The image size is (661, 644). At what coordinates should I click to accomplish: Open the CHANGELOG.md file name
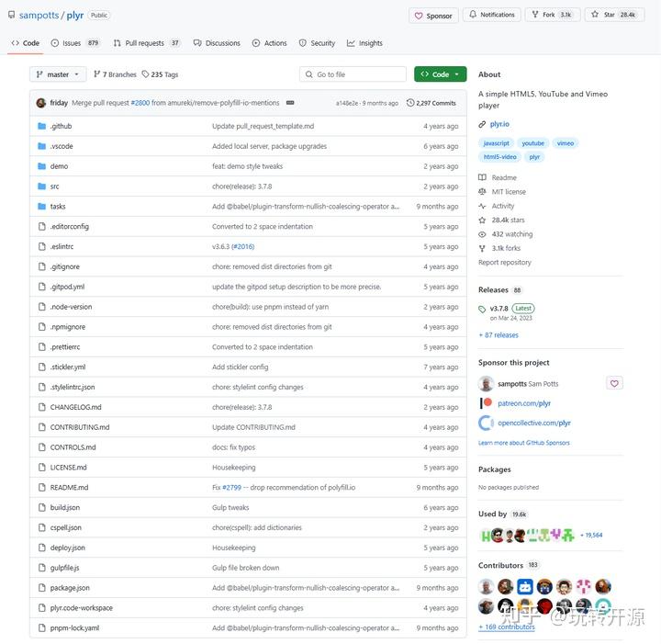point(76,407)
